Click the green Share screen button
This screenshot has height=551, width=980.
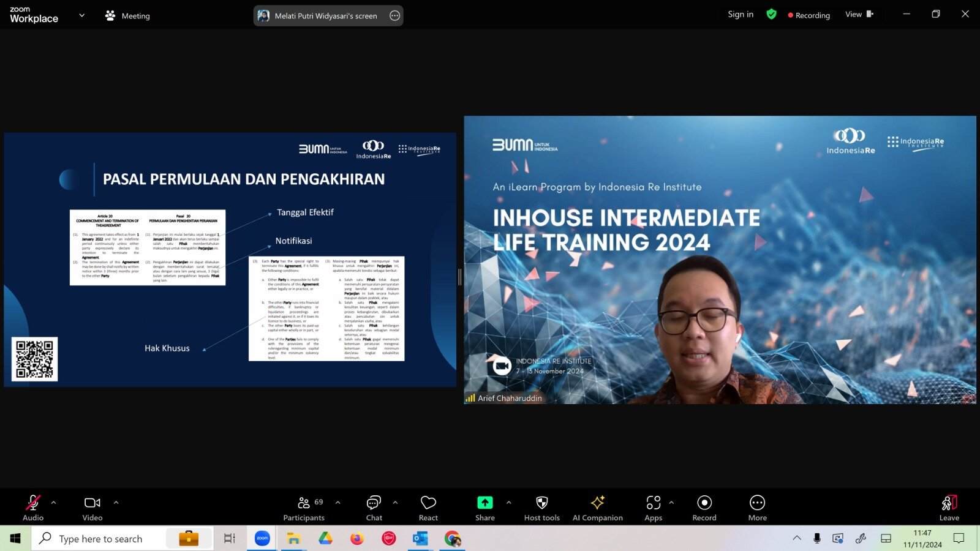484,508
